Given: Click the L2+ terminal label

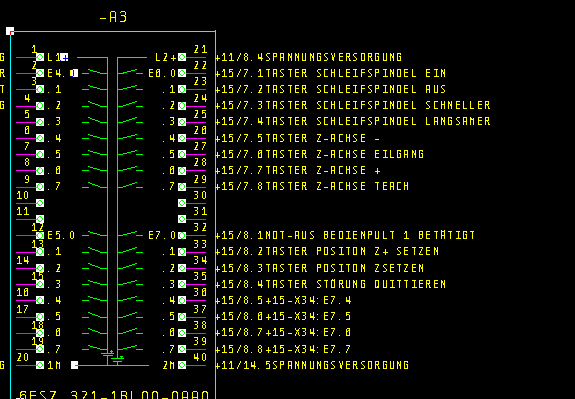Looking at the screenshot, I should pos(166,58).
